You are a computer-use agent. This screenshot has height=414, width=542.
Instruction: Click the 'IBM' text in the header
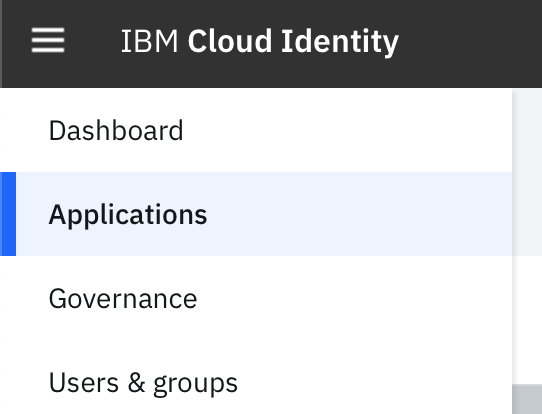pos(149,41)
